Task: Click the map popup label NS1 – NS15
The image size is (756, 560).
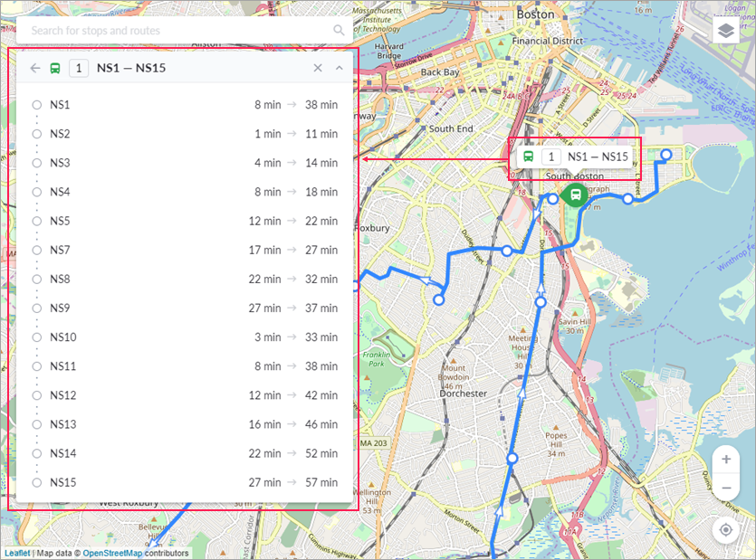Action: click(x=598, y=157)
